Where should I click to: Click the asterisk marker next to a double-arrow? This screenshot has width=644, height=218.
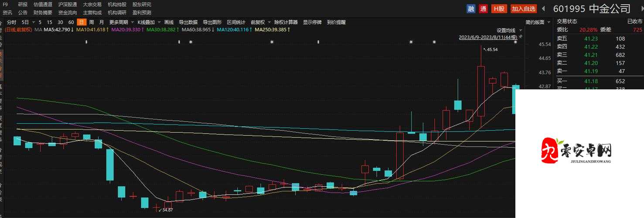coord(191,42)
